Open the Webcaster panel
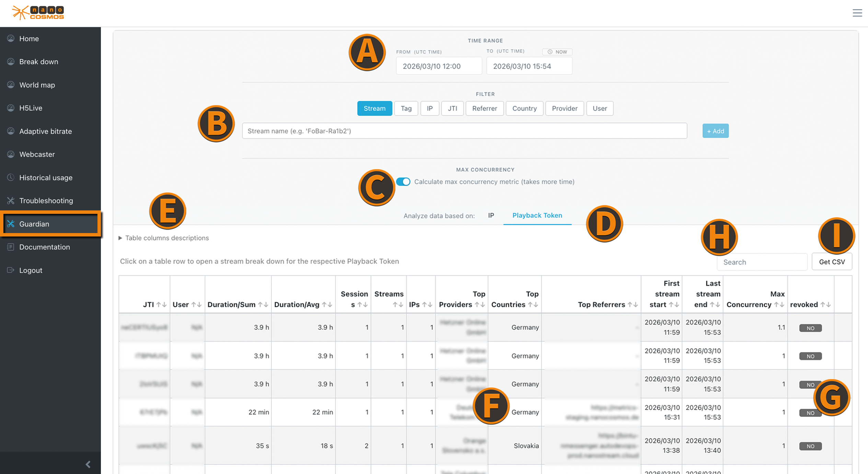 coord(37,154)
